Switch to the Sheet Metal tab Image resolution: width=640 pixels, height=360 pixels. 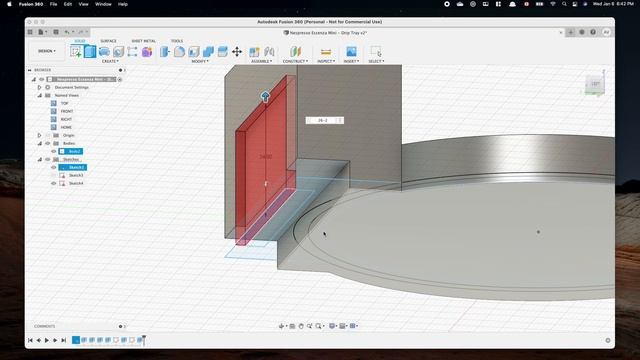coord(143,41)
